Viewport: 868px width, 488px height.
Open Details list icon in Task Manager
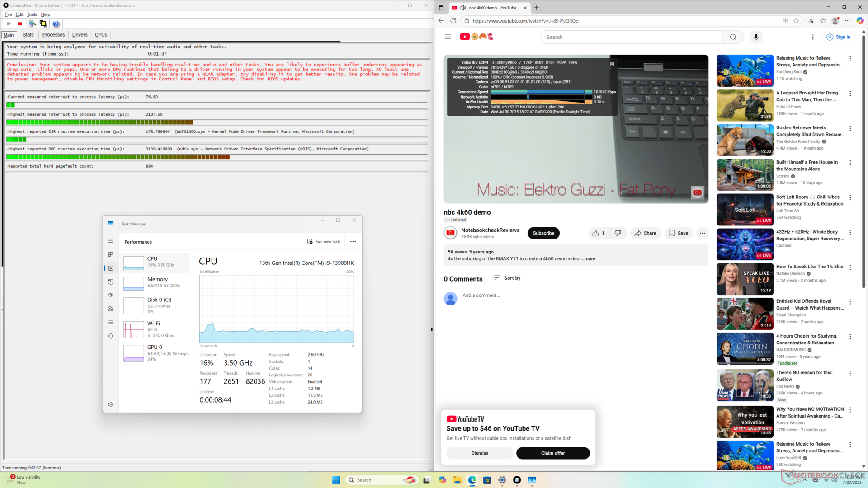[111, 322]
